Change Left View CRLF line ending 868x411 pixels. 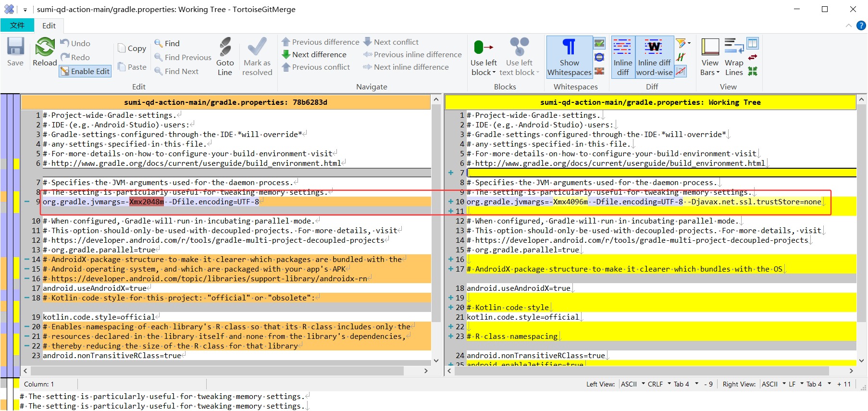point(658,384)
